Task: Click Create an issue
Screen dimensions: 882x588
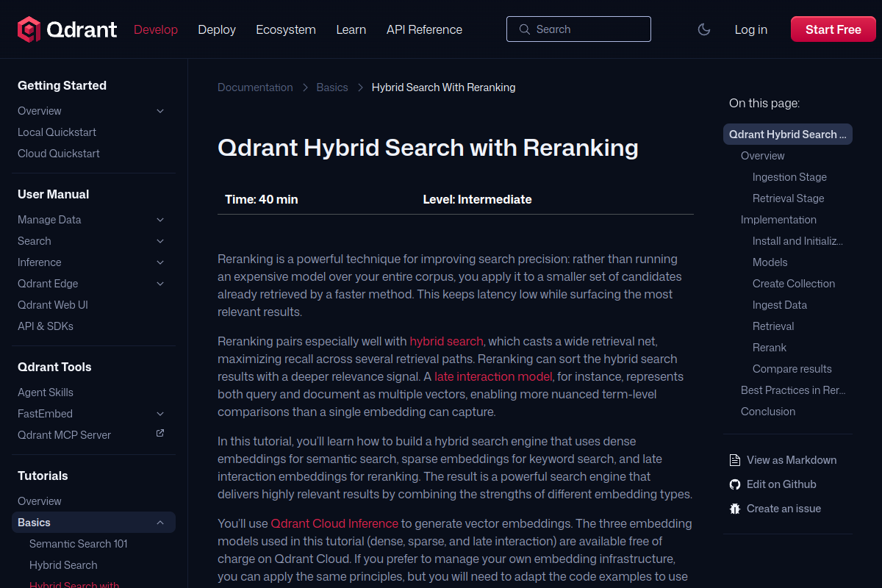Action: tap(784, 509)
